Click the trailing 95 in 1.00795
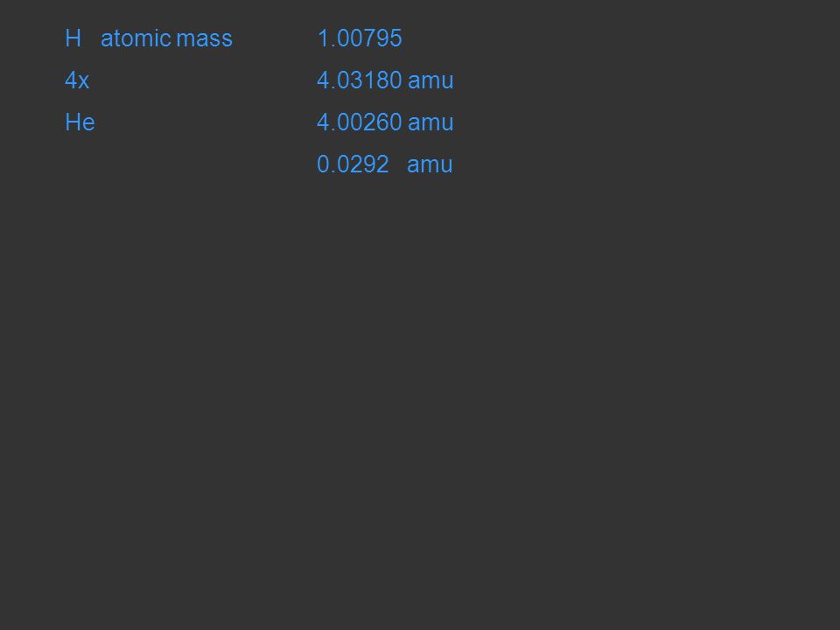Viewport: 840px width, 630px height. [x=389, y=38]
